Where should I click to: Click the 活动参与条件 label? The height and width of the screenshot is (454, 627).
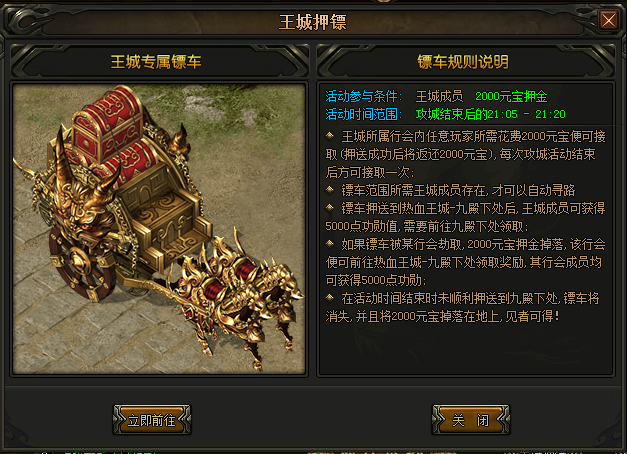click(x=363, y=96)
